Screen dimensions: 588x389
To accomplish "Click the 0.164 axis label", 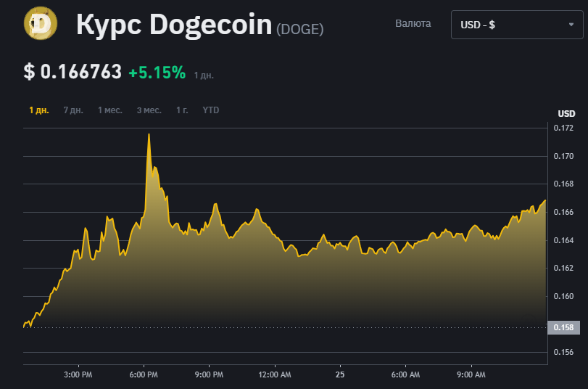I will pyautogui.click(x=563, y=240).
